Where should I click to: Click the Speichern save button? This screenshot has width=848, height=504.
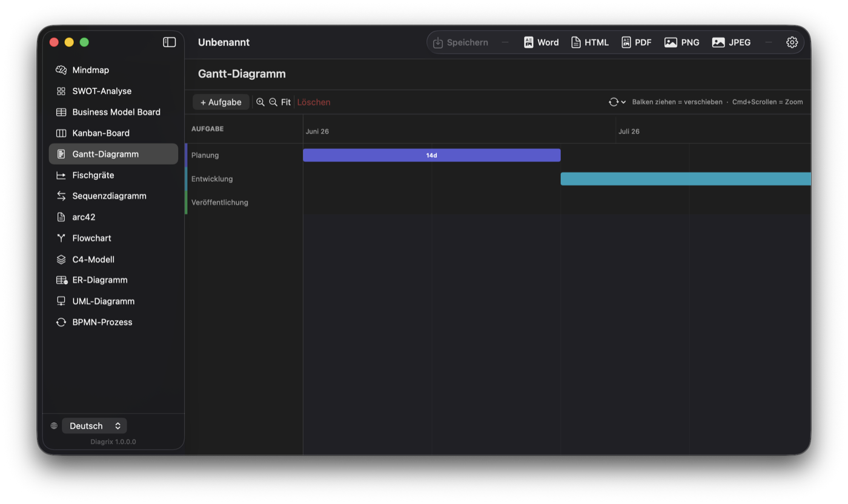pos(460,42)
